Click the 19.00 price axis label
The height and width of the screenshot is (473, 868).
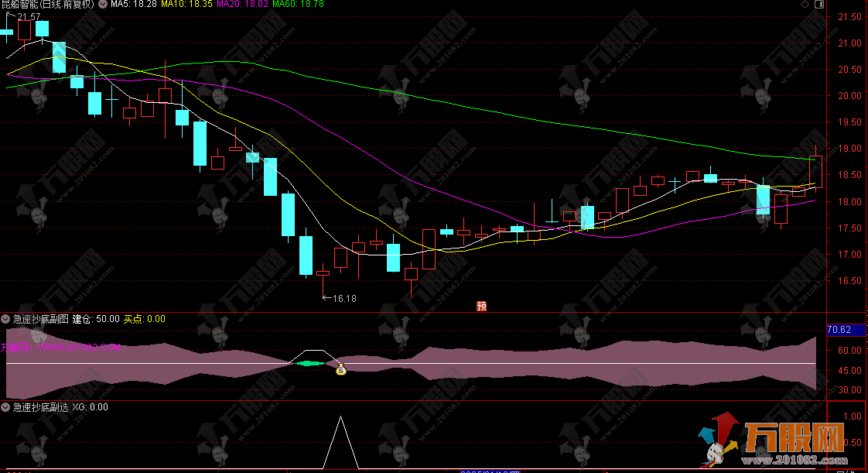(849, 149)
